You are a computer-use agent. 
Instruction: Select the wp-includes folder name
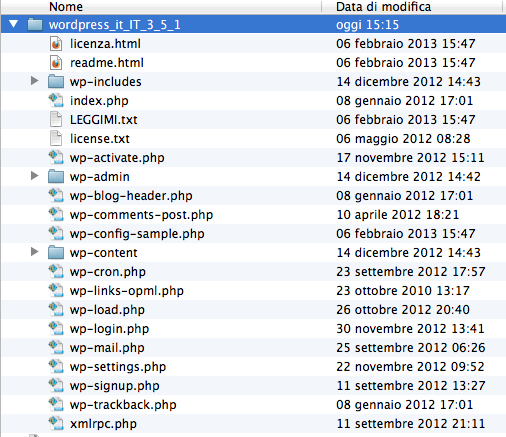tap(105, 82)
